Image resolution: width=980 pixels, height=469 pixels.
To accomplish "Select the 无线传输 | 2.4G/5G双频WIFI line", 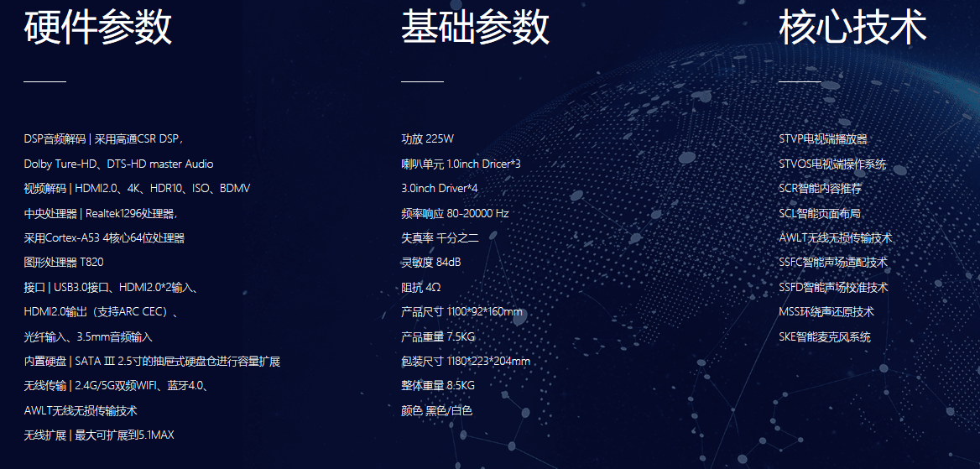I will coord(117,385).
